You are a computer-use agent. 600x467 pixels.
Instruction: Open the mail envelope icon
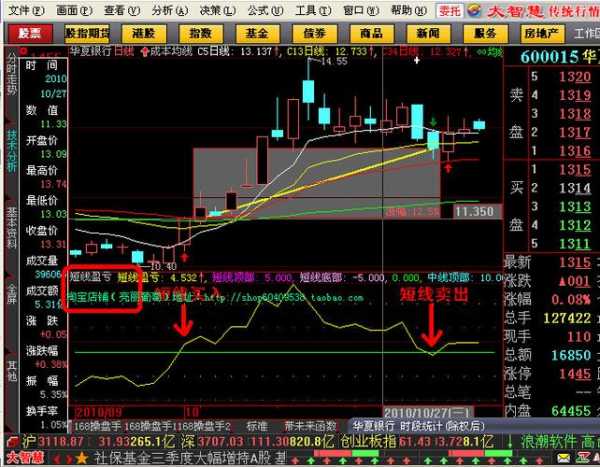[563, 458]
